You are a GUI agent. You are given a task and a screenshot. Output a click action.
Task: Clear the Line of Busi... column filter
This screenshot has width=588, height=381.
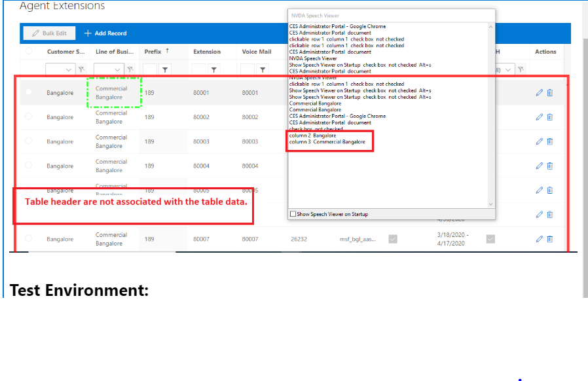tap(130, 69)
